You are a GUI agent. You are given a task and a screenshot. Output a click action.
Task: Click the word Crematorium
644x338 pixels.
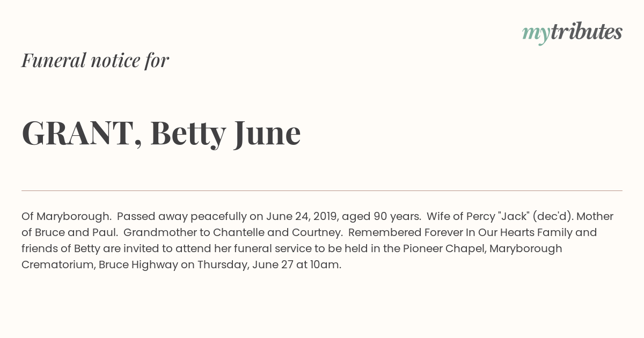57,264
